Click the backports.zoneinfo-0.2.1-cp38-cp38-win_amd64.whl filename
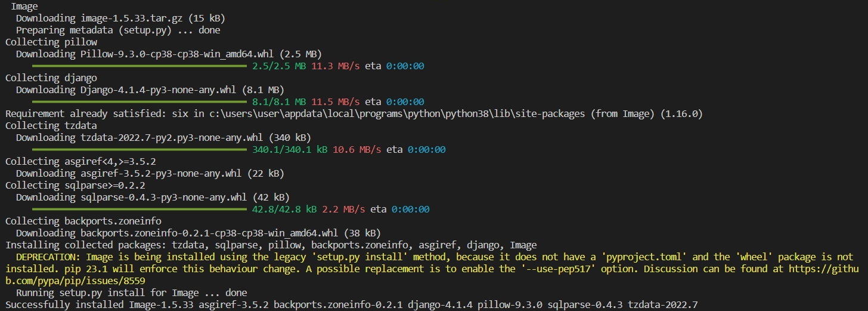The width and height of the screenshot is (868, 311). (209, 233)
